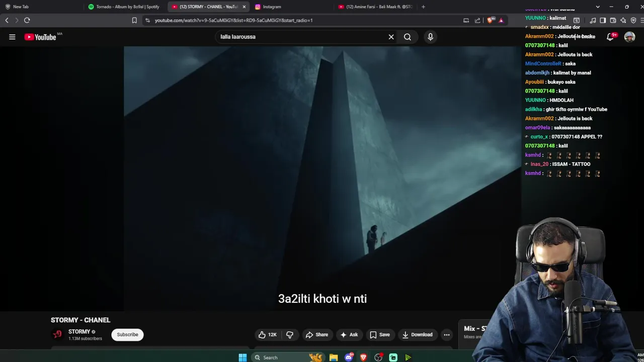The width and height of the screenshot is (644, 362).
Task: Reload the page
Action: tap(27, 20)
